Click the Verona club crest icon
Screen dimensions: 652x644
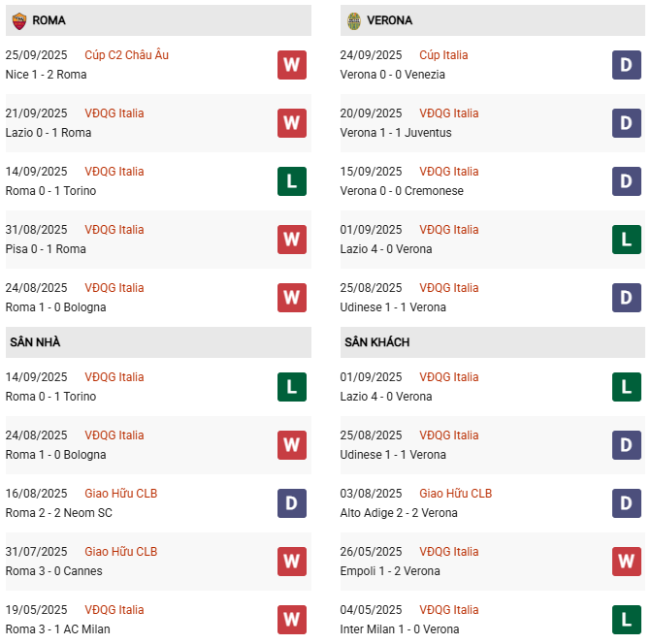coord(354,20)
